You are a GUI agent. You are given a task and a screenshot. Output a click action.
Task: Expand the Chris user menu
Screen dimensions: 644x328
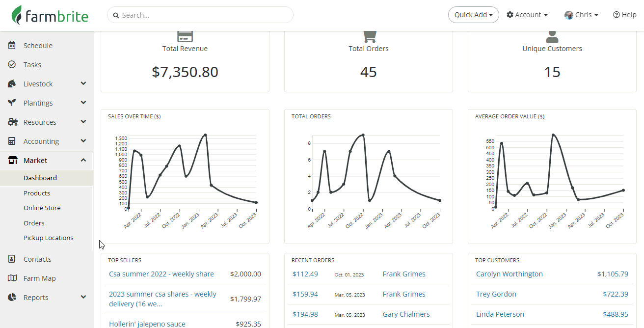click(x=581, y=15)
